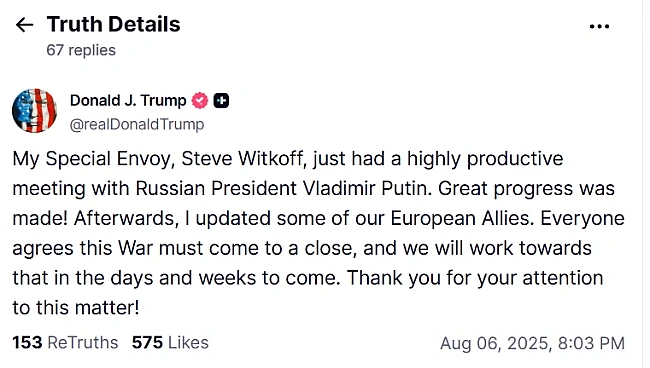Click 'to this matter!' closing line
The height and width of the screenshot is (368, 650).
coord(76,308)
